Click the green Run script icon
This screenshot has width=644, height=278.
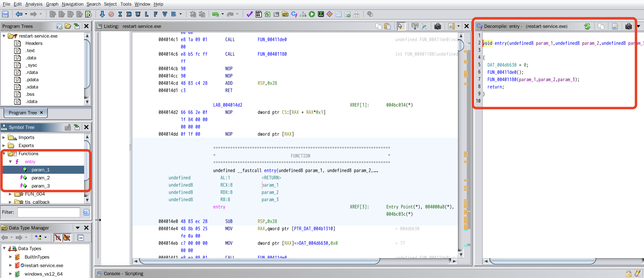coord(312,14)
